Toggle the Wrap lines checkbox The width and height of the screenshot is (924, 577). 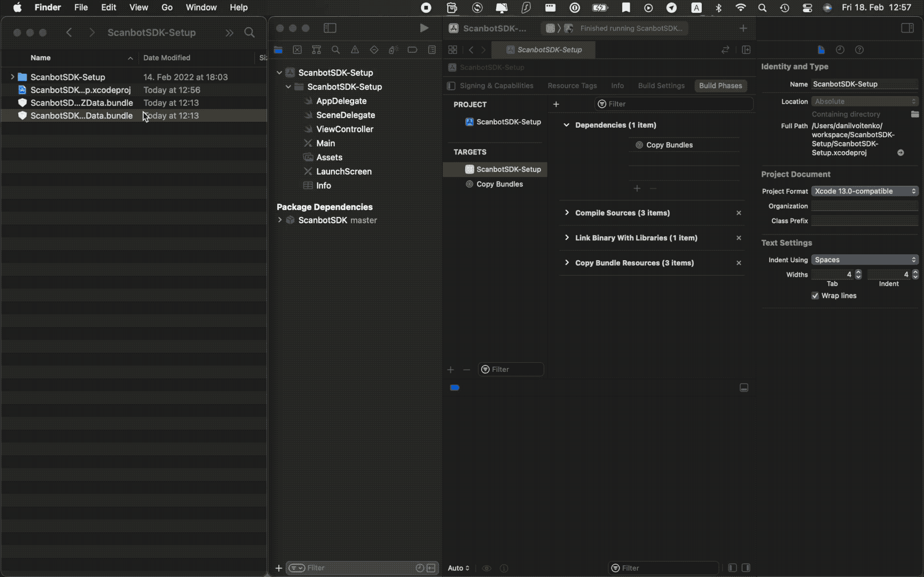click(x=815, y=295)
